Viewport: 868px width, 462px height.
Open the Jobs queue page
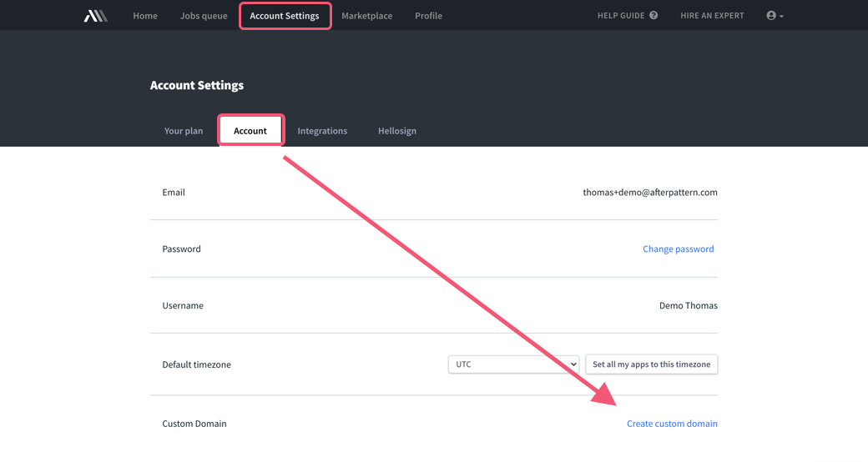(x=204, y=16)
